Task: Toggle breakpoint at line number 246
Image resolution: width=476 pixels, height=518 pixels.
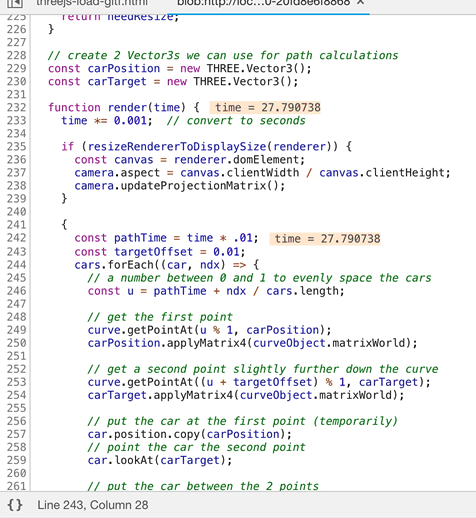Action: [x=16, y=291]
